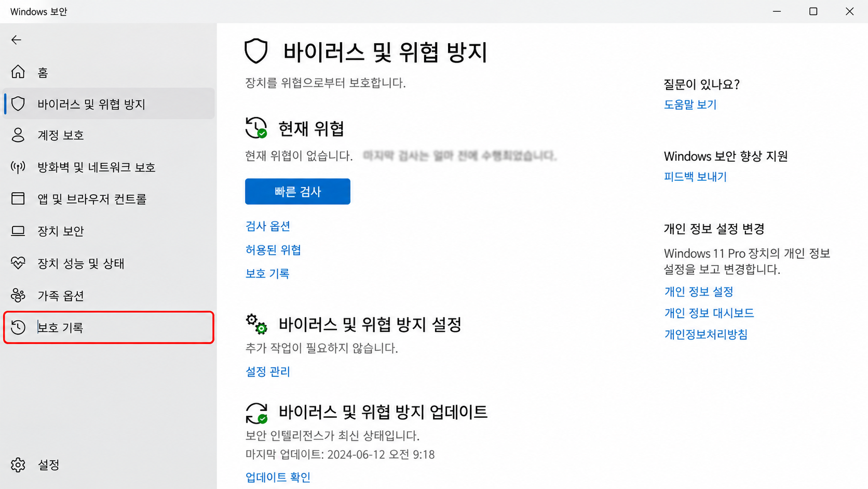Start a 빠른 검사 quick scan
This screenshot has width=868, height=489.
pos(297,191)
